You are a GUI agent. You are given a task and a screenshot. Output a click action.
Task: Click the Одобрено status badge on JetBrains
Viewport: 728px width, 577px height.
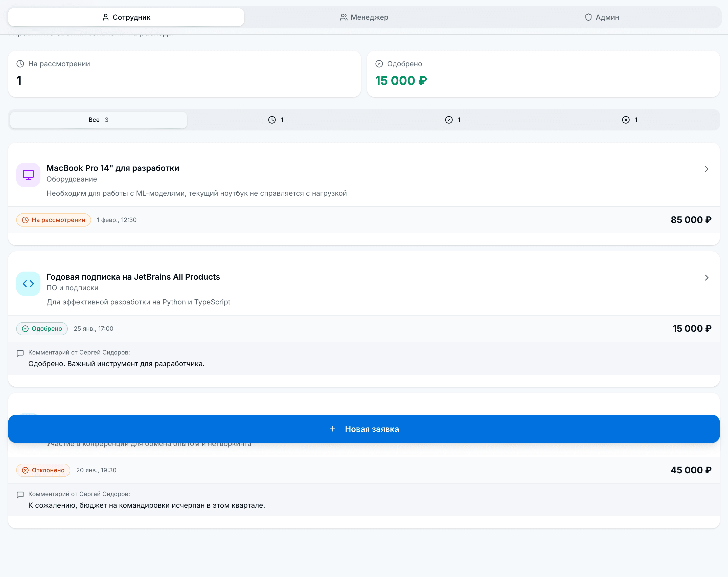click(x=42, y=329)
